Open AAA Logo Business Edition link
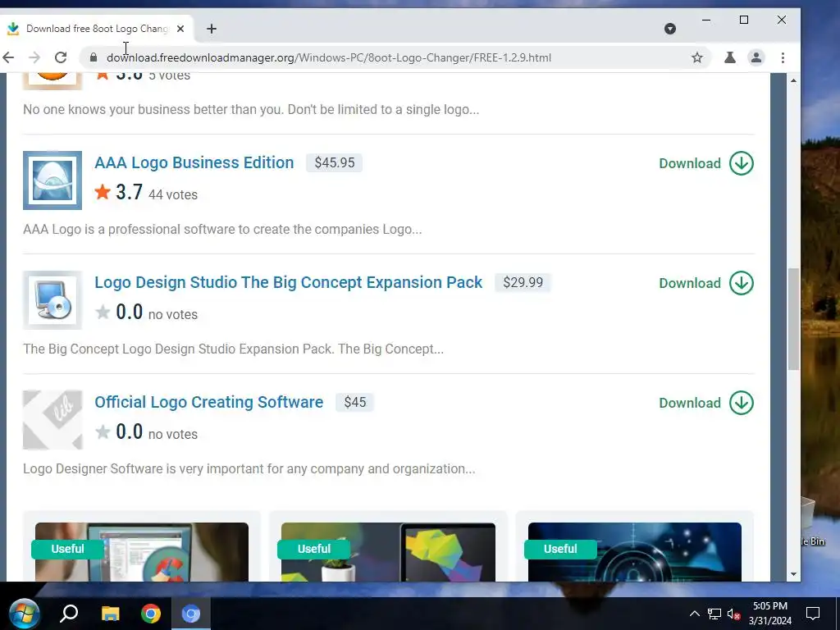 [x=194, y=162]
